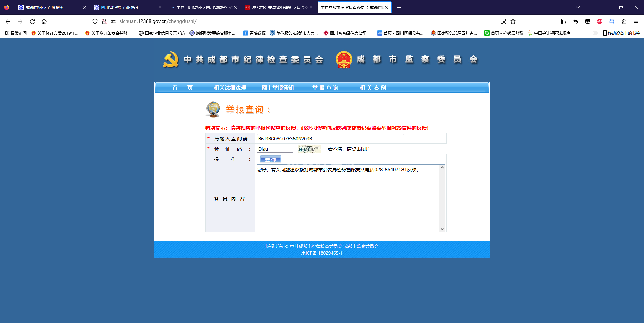Screen dimensions: 644x323
Task: Bookmark this page with the star icon
Action: [x=513, y=21]
